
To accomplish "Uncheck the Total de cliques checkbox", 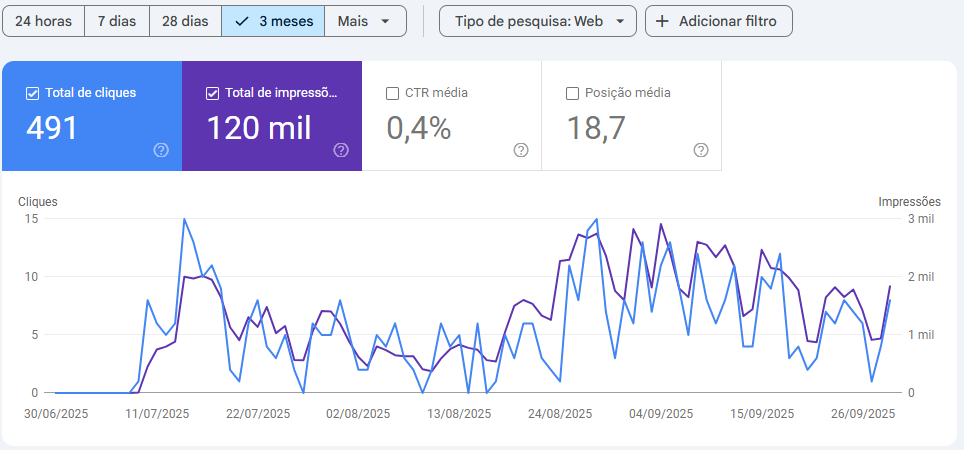I will [32, 93].
